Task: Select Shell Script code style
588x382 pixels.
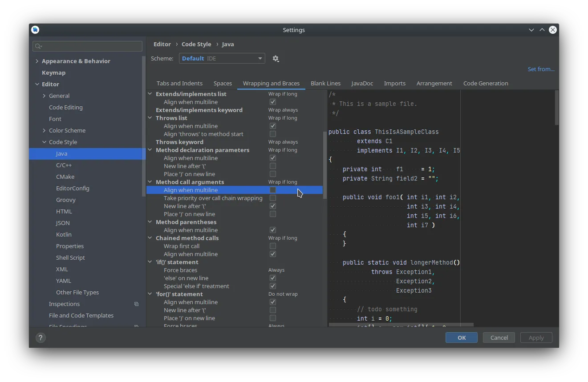Action: 70,257
